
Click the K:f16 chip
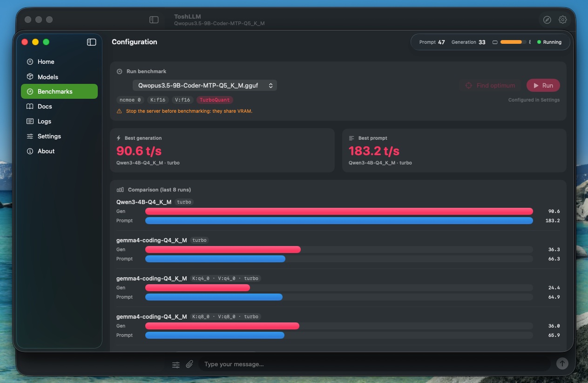coord(158,100)
